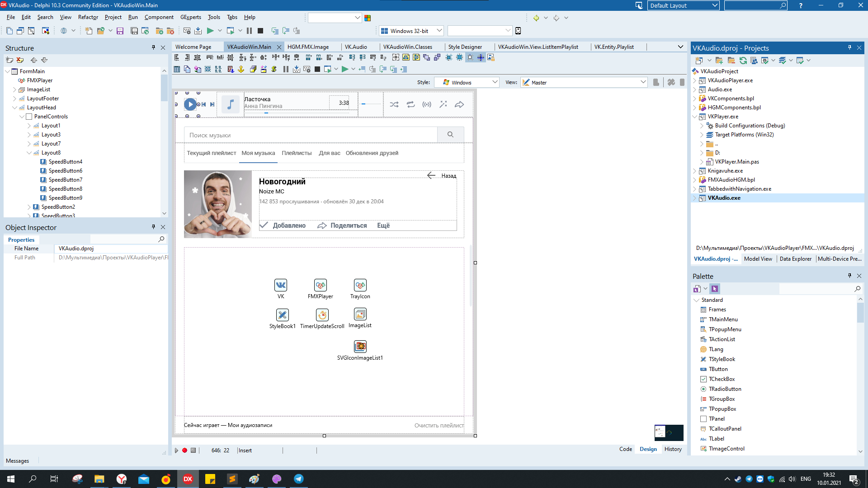Open the GExperts menu
868x488 pixels.
tap(191, 17)
